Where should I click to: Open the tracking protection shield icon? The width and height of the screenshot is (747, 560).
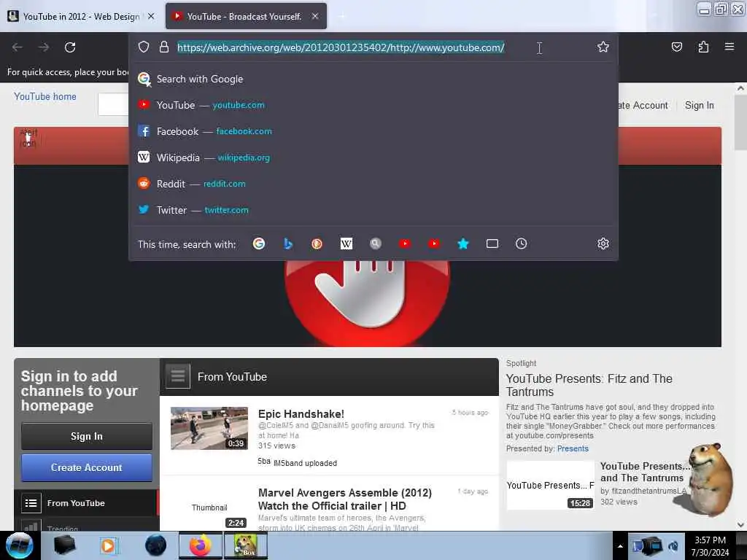click(x=144, y=47)
